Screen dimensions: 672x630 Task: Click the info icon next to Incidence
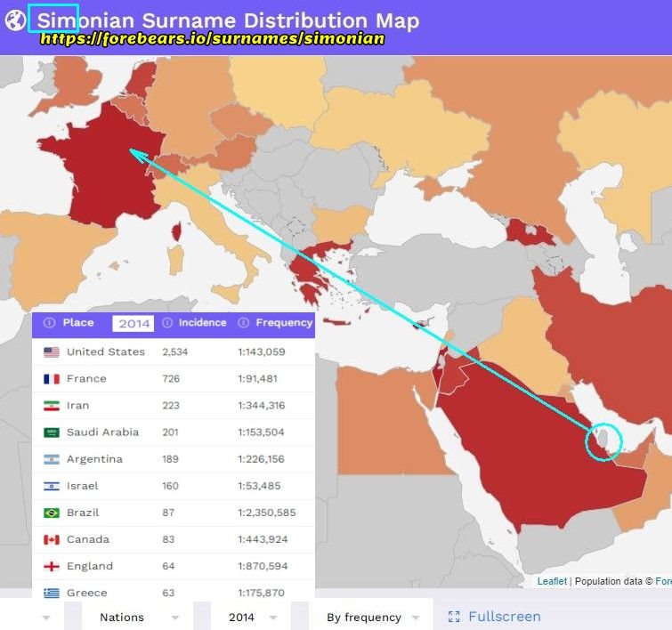(x=167, y=323)
